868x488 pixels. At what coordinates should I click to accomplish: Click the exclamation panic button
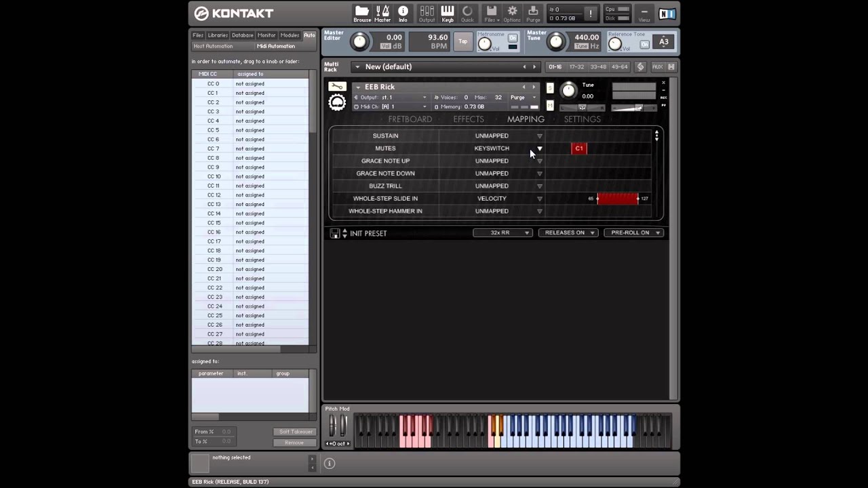coord(591,14)
